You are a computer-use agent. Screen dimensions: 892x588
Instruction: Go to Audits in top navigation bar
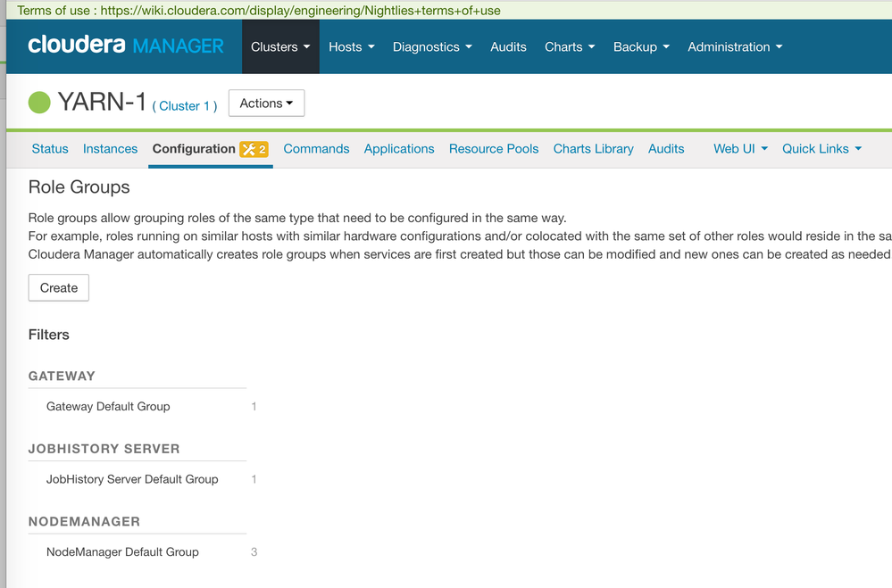point(508,46)
